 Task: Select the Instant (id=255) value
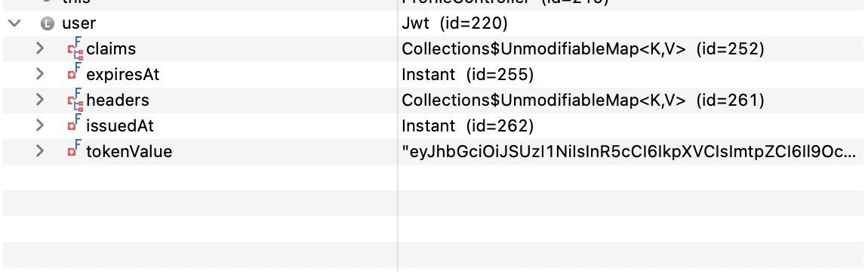pyautogui.click(x=468, y=74)
